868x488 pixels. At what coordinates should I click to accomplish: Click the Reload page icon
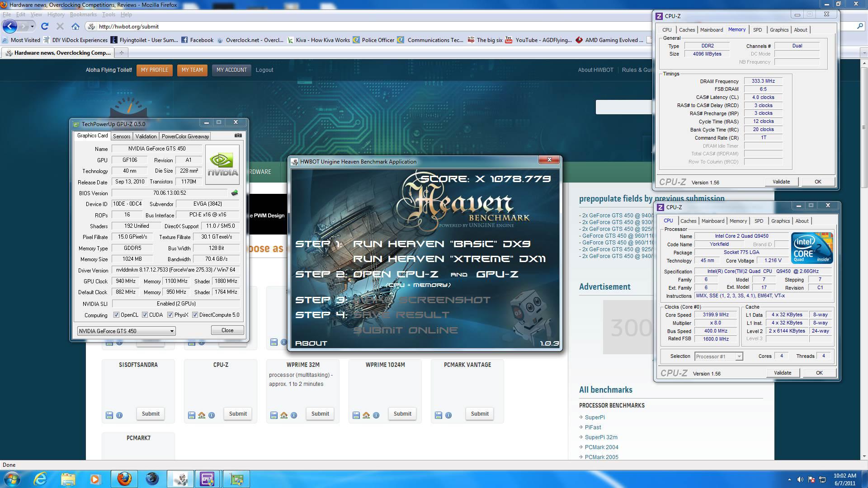(x=44, y=26)
